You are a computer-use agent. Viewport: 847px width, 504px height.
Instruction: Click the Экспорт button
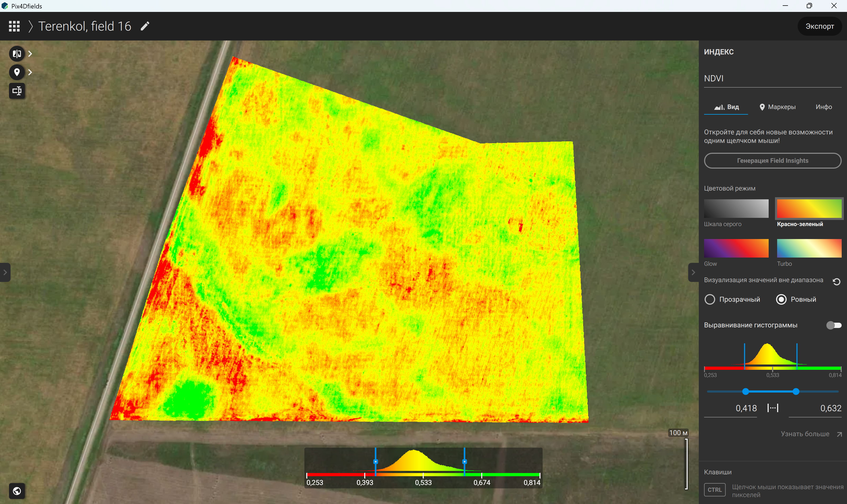pos(819,26)
